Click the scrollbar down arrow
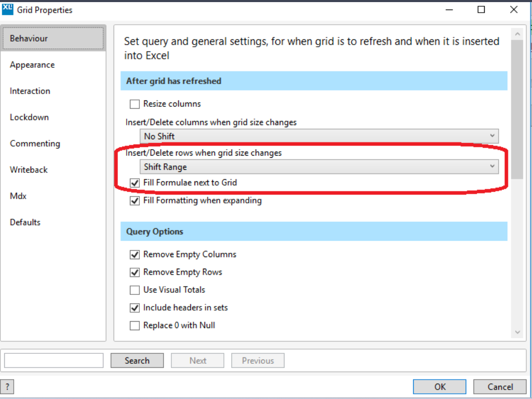The width and height of the screenshot is (532, 399). click(517, 332)
